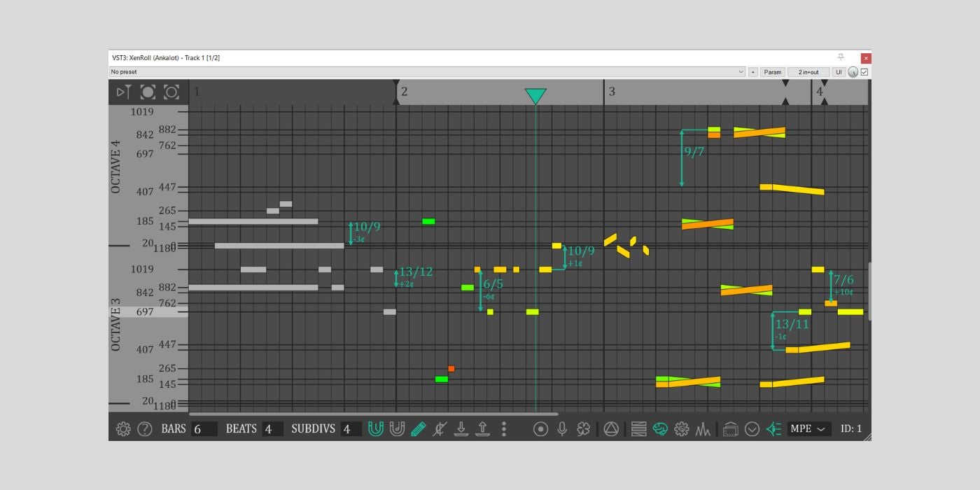Click the 9/7 interval label
The height and width of the screenshot is (490, 980).
(x=694, y=151)
